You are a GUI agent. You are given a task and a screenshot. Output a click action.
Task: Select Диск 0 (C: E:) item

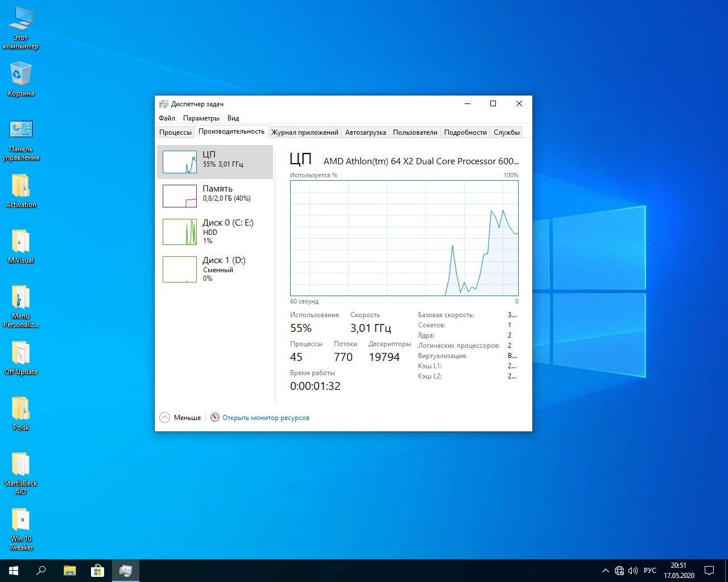[x=215, y=232]
